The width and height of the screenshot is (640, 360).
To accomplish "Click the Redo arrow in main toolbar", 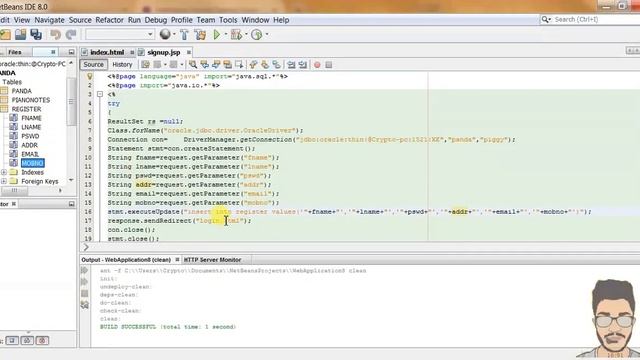I will click(71, 35).
